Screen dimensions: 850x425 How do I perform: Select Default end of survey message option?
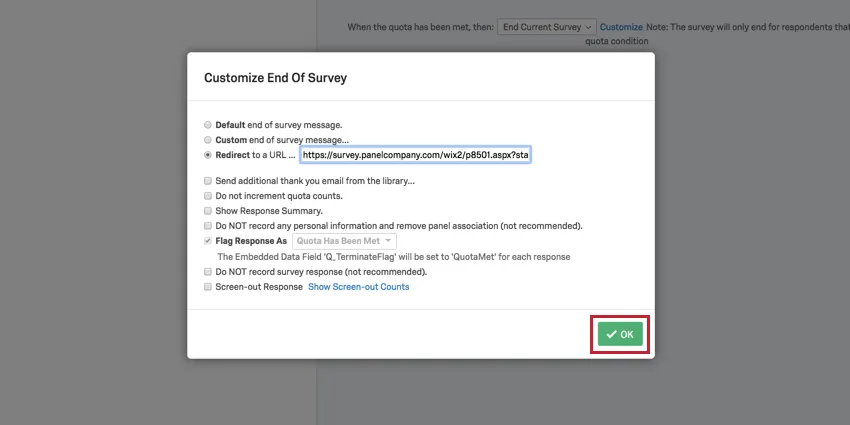pos(207,125)
